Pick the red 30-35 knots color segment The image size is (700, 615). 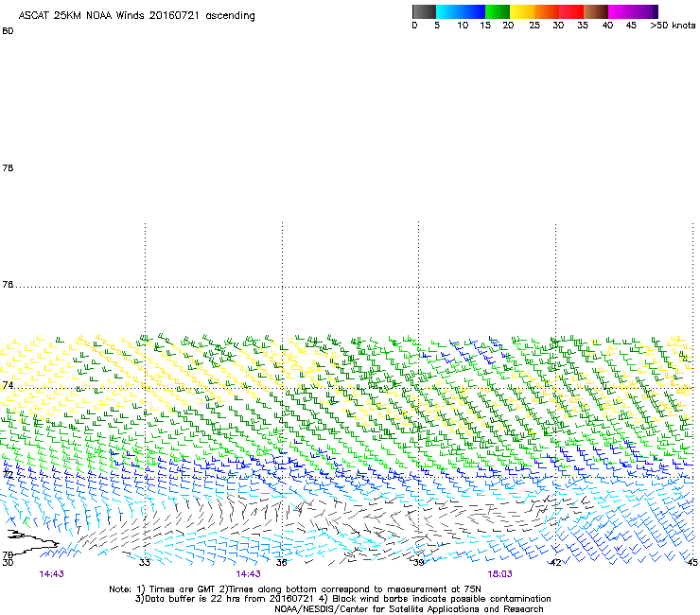571,11
